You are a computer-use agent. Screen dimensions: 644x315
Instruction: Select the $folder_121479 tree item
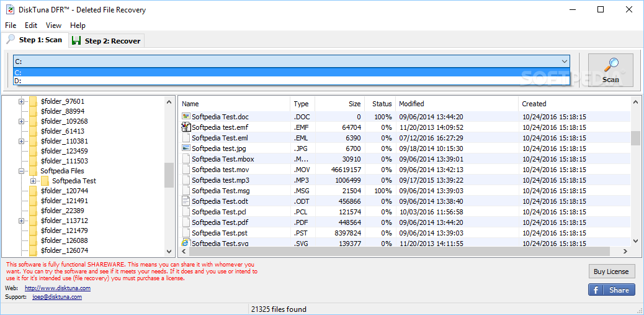click(x=64, y=231)
